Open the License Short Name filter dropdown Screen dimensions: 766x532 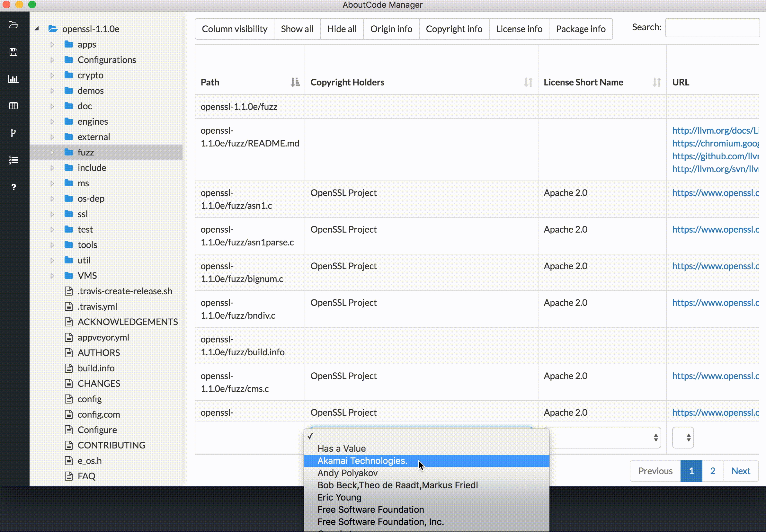point(604,437)
